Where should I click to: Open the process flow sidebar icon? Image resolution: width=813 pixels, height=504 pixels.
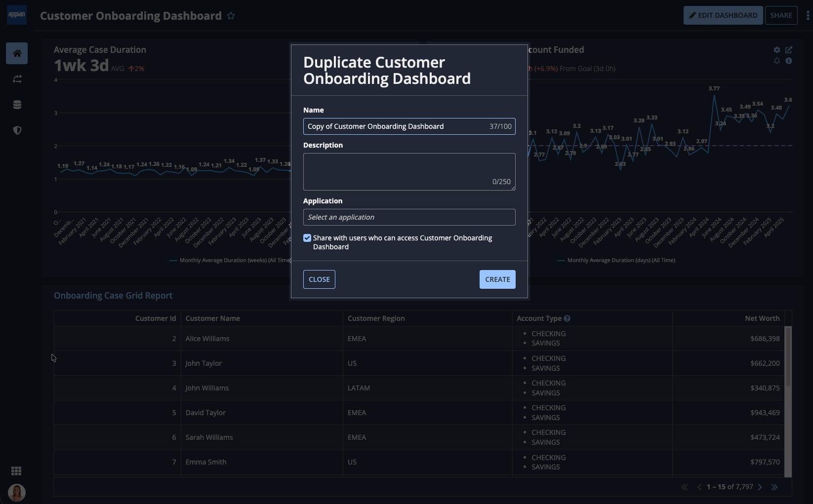[x=17, y=79]
